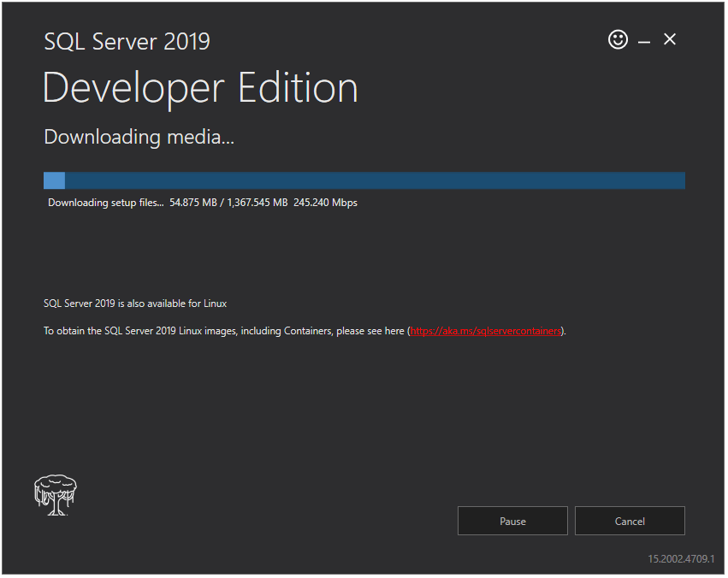
Task: Click the 245.240 Mbps speed value
Action: pyautogui.click(x=325, y=203)
